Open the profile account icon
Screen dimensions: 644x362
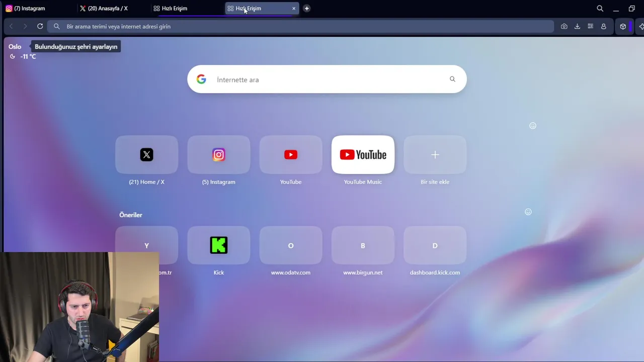604,26
